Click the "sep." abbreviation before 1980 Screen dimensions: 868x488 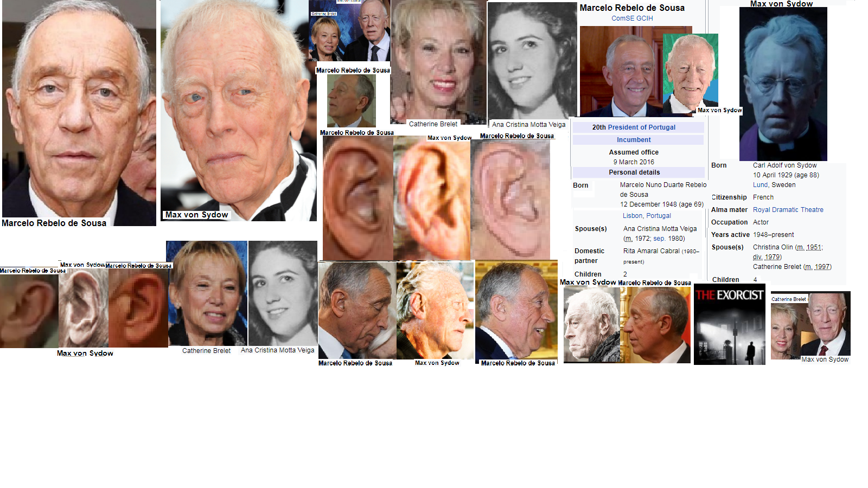[659, 239]
